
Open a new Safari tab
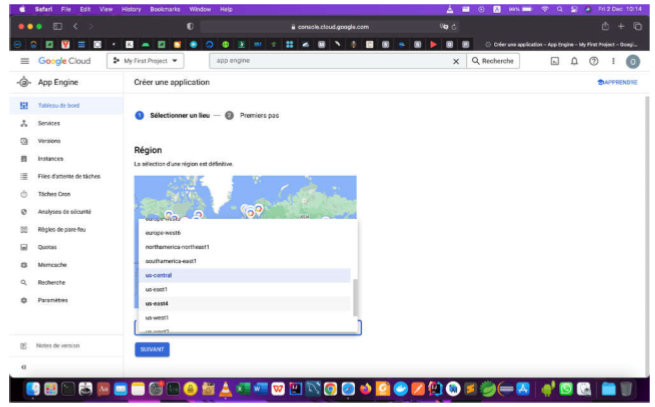(621, 26)
